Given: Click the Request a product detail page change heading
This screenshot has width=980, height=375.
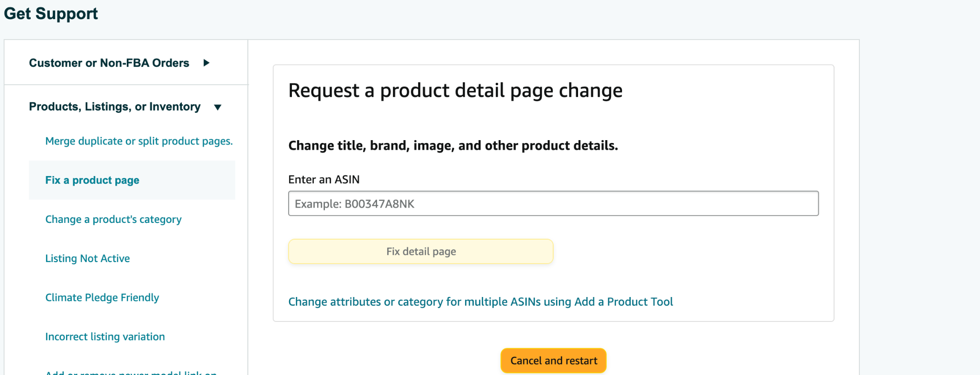Looking at the screenshot, I should click(455, 90).
